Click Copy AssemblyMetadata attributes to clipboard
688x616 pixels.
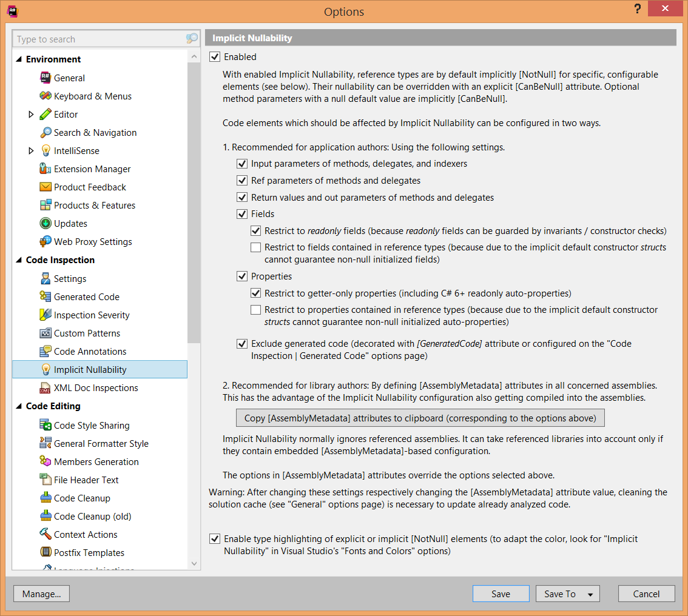click(x=420, y=418)
